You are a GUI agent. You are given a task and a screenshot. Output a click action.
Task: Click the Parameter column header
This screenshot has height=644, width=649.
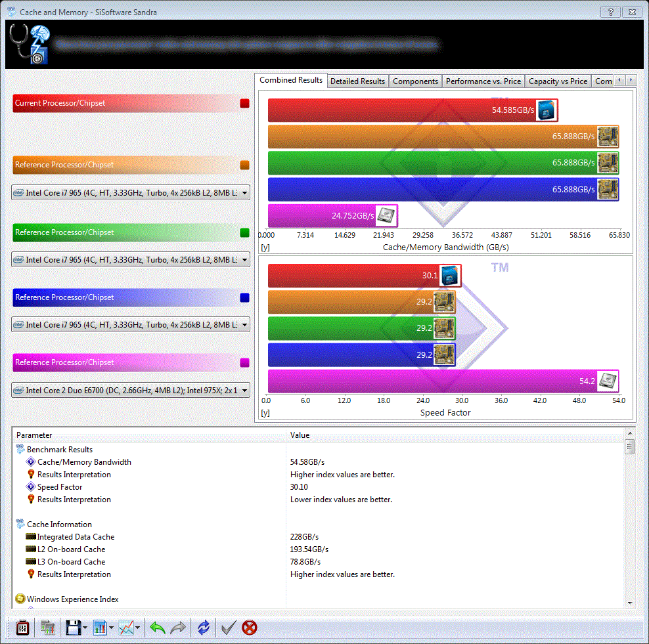point(149,435)
